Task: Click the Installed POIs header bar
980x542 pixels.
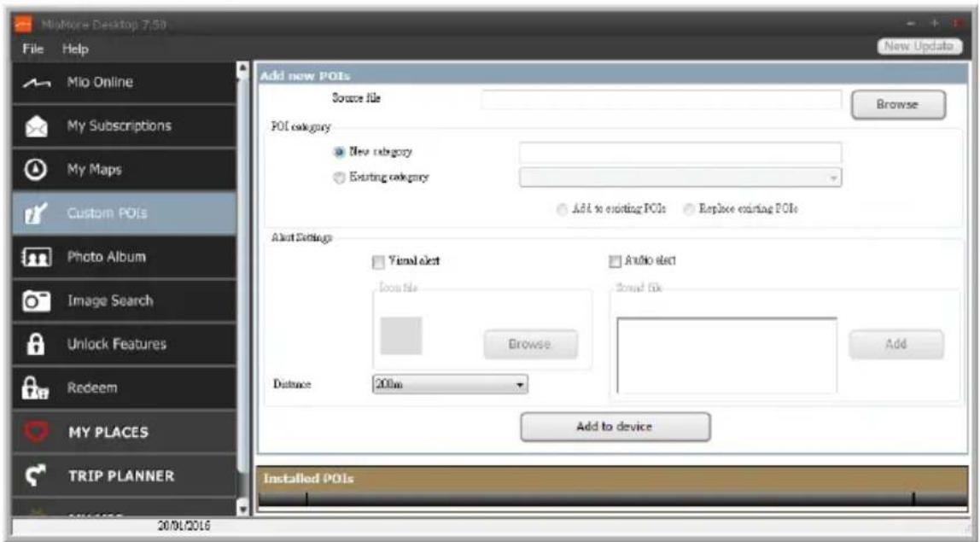Action: point(613,479)
